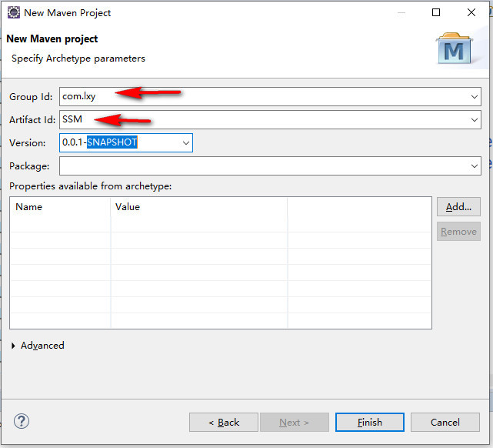Image resolution: width=493 pixels, height=448 pixels.
Task: Cancel the New Maven Project wizard
Action: [445, 422]
